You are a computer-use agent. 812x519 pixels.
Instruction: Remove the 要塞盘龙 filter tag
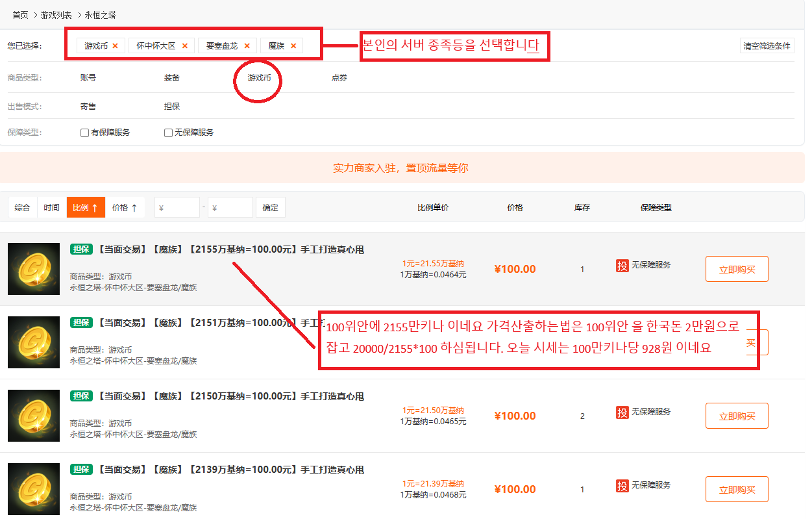point(247,46)
